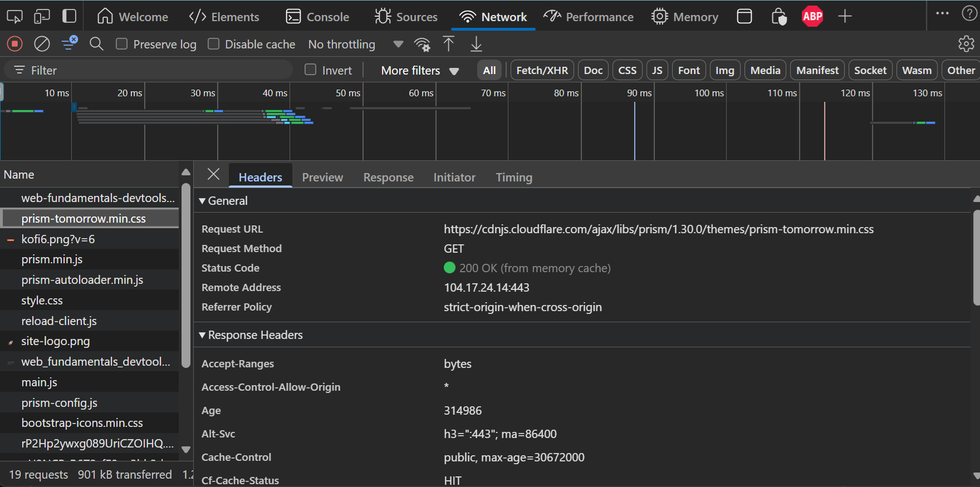
Task: Click the import HAR upload arrow
Action: click(x=448, y=43)
